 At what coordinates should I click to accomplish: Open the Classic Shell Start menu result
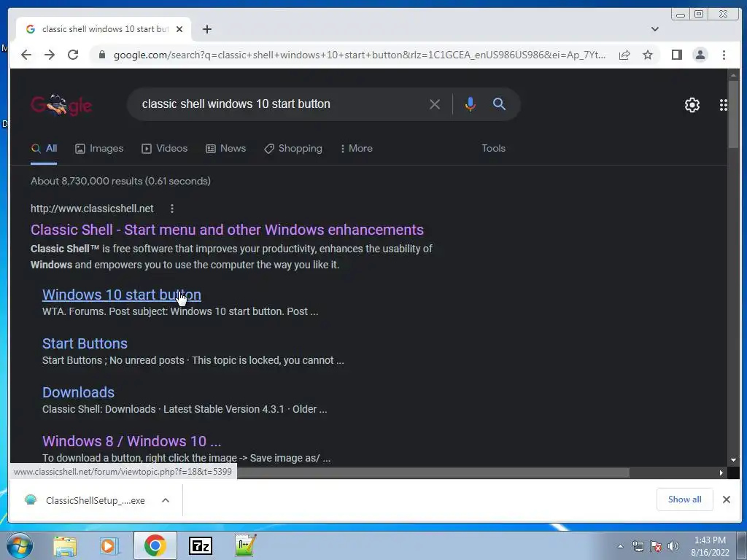pos(227,230)
